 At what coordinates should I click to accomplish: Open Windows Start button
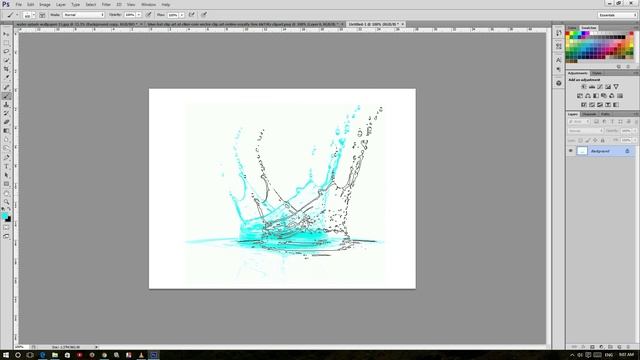tap(6, 355)
